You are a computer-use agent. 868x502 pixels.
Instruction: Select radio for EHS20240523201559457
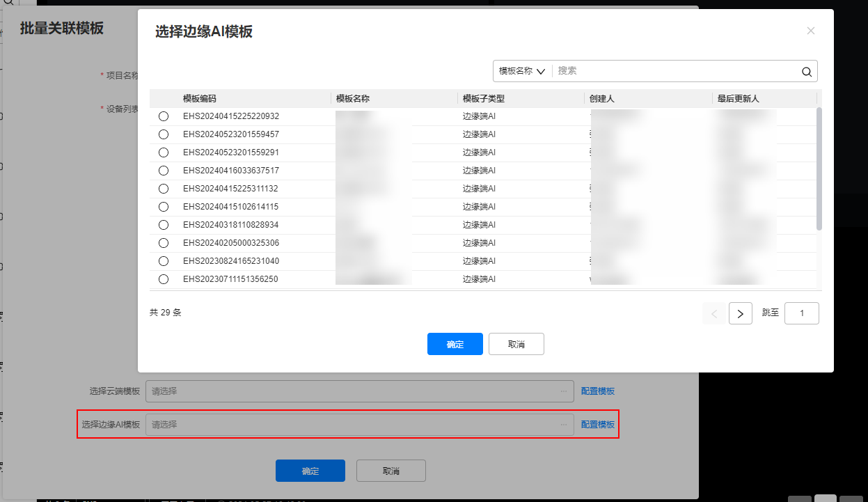click(164, 134)
